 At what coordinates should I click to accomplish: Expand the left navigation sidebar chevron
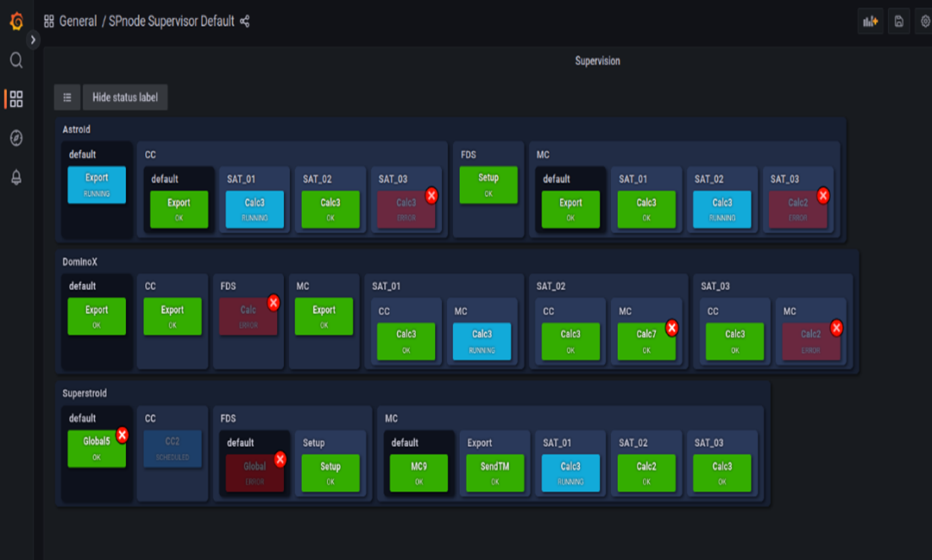pyautogui.click(x=33, y=39)
